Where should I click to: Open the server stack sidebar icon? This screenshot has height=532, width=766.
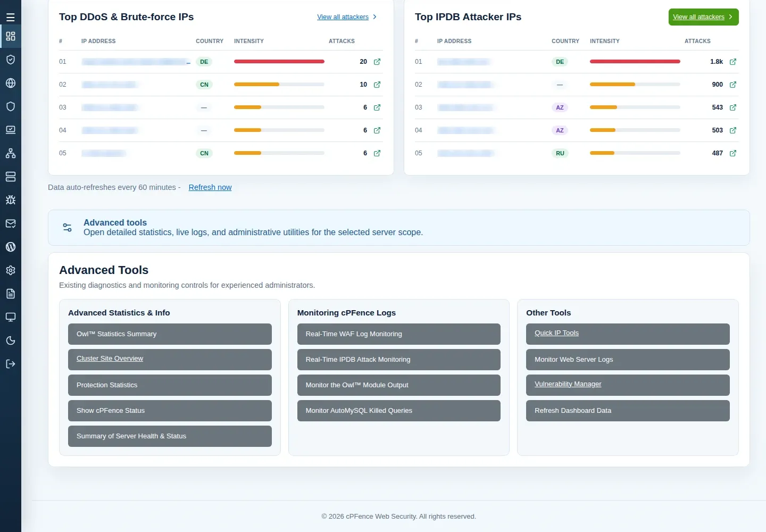tap(10, 177)
